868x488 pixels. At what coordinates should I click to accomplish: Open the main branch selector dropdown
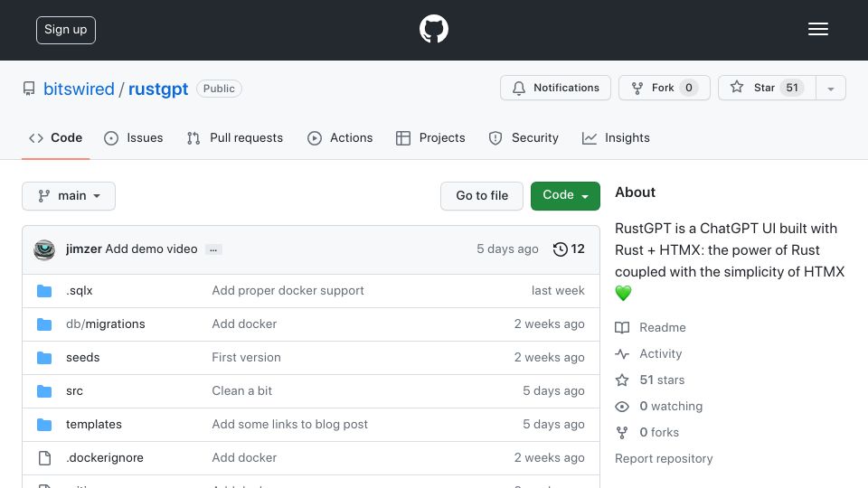tap(69, 196)
